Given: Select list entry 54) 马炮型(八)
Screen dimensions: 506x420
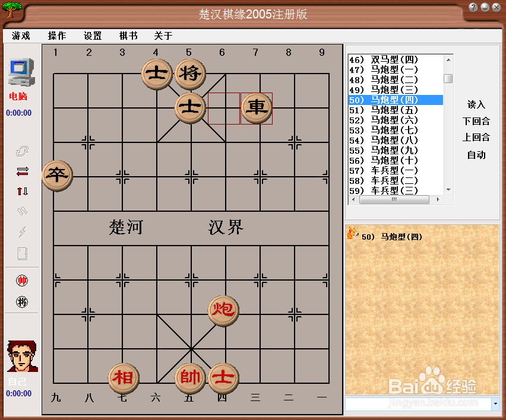Looking at the screenshot, I should click(396, 140).
